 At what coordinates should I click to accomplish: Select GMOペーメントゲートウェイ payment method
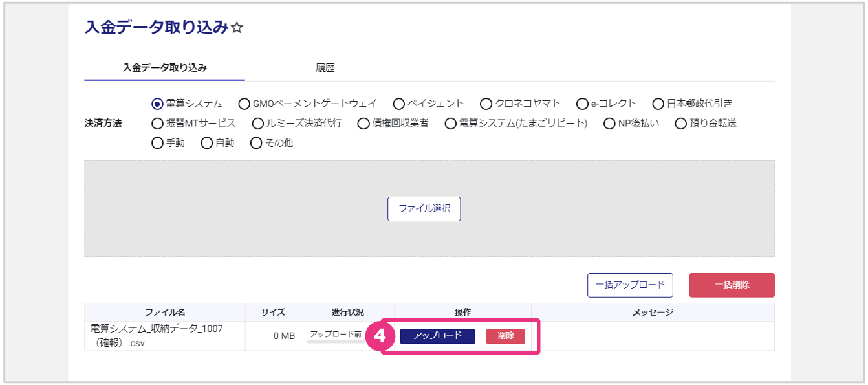244,104
